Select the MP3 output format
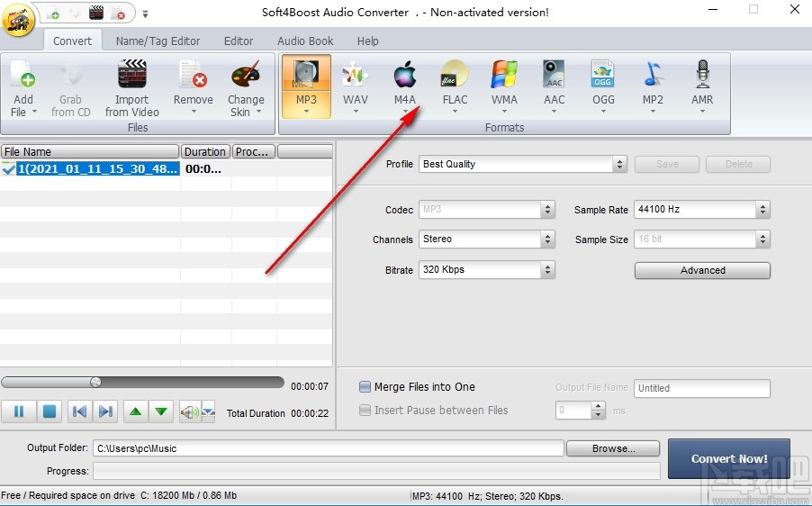Screen dimensions: 812x506 click(x=306, y=86)
